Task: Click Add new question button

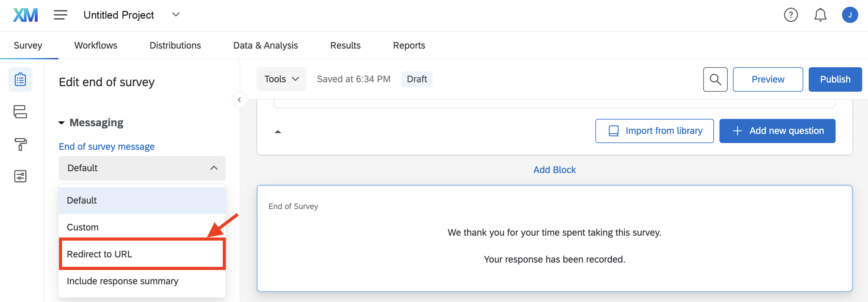Action: point(777,131)
